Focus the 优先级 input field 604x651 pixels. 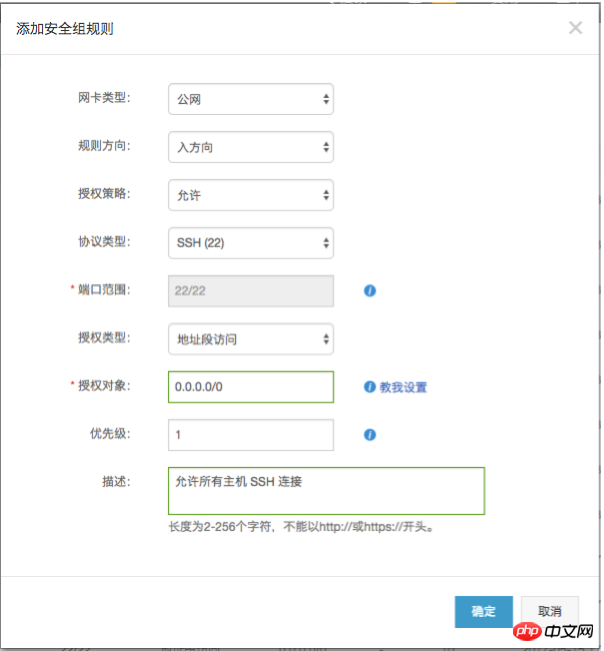click(251, 435)
